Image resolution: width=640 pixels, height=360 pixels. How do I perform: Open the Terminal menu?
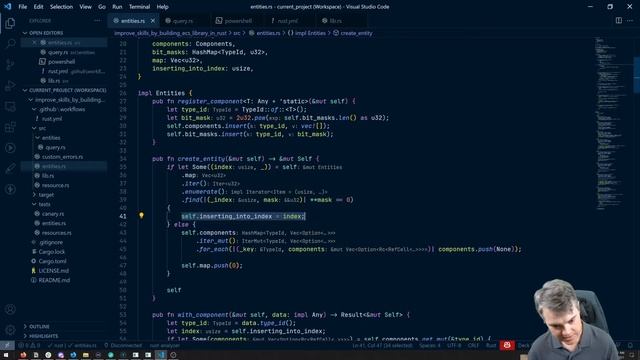point(139,7)
